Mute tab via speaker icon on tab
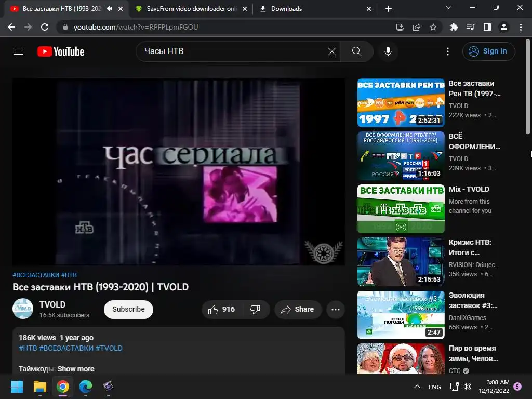This screenshot has width=532, height=399. click(x=109, y=9)
